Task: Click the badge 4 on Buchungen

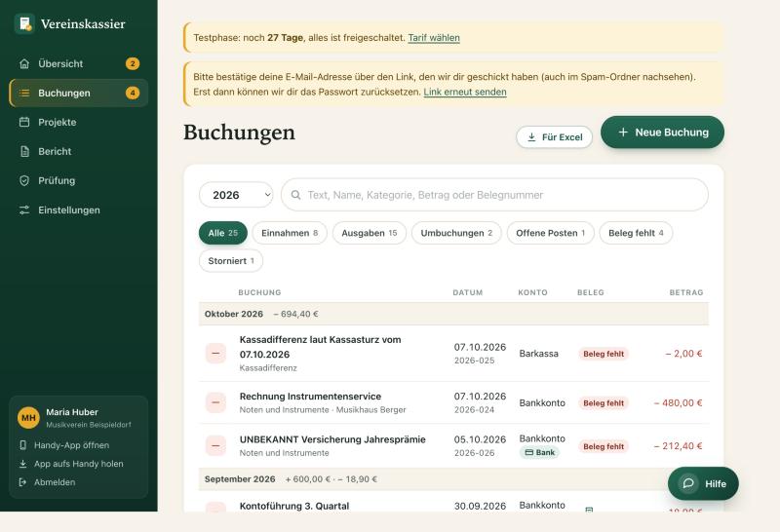Action: [x=133, y=93]
